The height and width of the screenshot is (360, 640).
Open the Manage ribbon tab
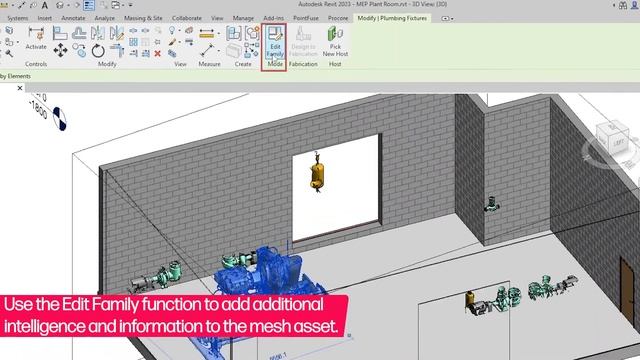tap(243, 18)
